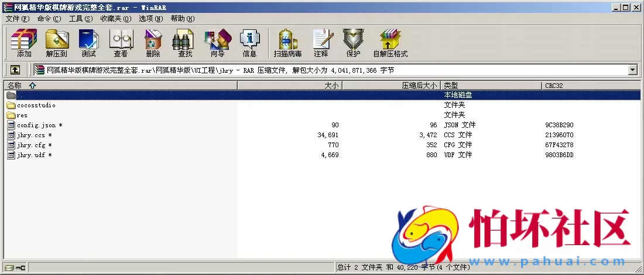Click the jhry.cfg file icon
The image size is (644, 275).
(x=11, y=145)
